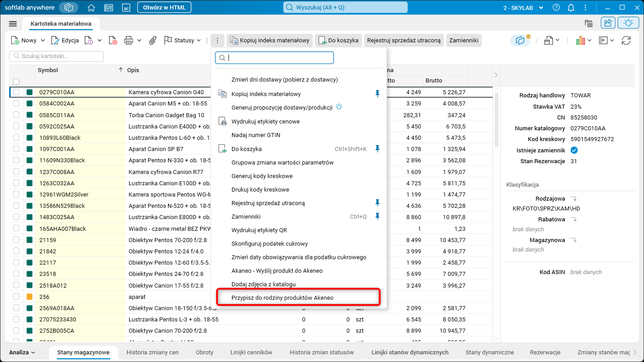Screen dimensions: 644x362
Task: Click the Szukaj kartoteki search field
Action: pos(56,56)
